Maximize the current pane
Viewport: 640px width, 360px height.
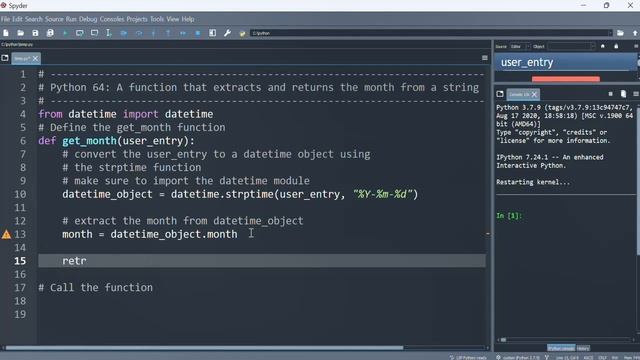pos(213,33)
